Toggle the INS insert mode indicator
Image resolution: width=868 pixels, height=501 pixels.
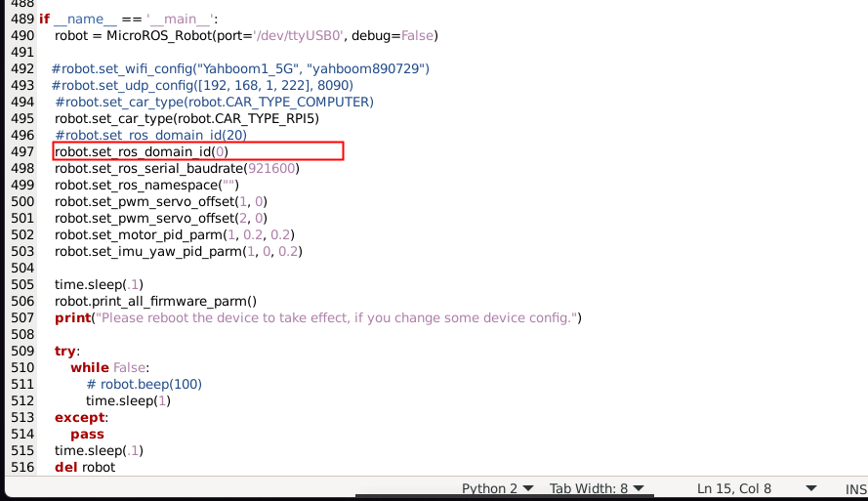[855, 488]
